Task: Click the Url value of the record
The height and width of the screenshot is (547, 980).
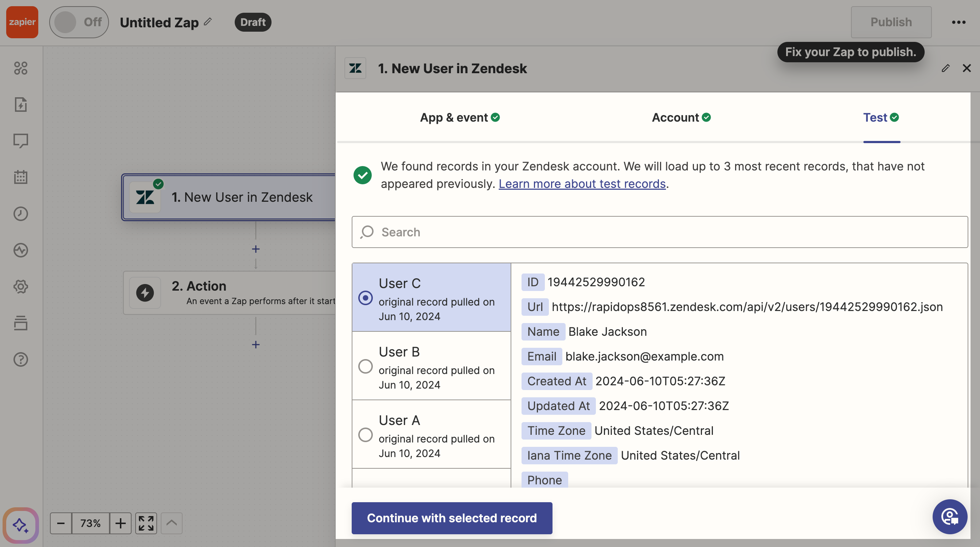Action: (747, 307)
